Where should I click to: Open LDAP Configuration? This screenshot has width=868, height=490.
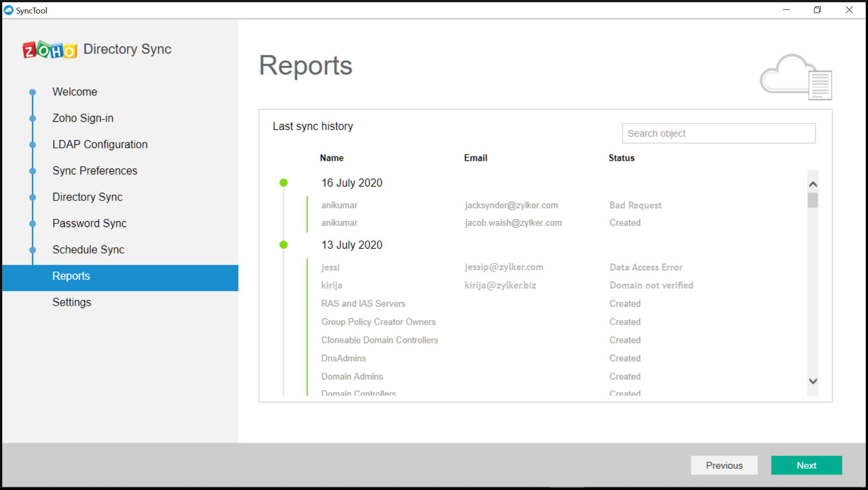click(99, 144)
